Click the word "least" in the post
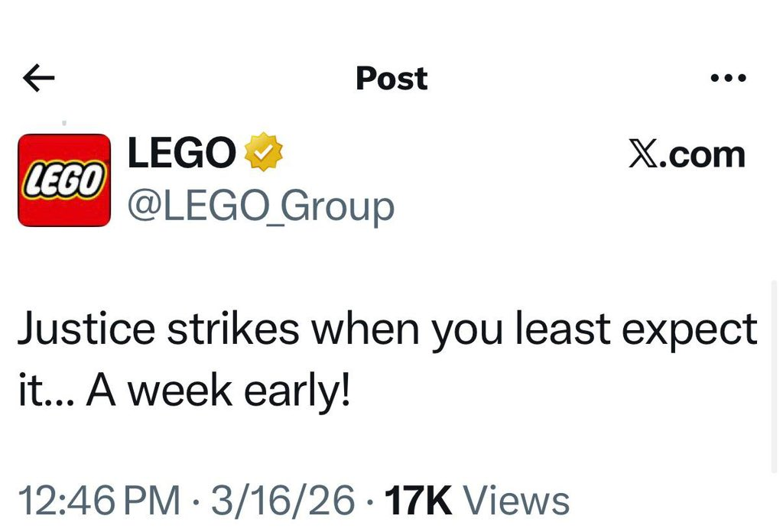Image resolution: width=783 pixels, height=532 pixels. click(563, 330)
